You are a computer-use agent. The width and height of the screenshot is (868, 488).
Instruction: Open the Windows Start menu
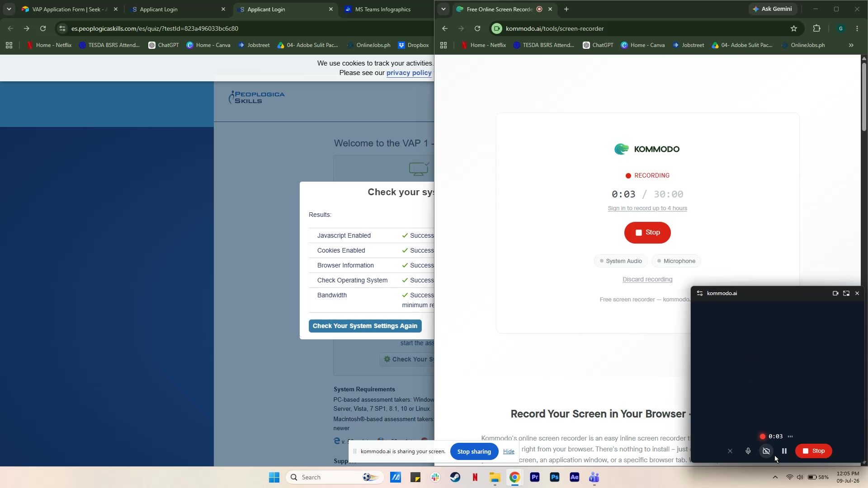point(274,477)
